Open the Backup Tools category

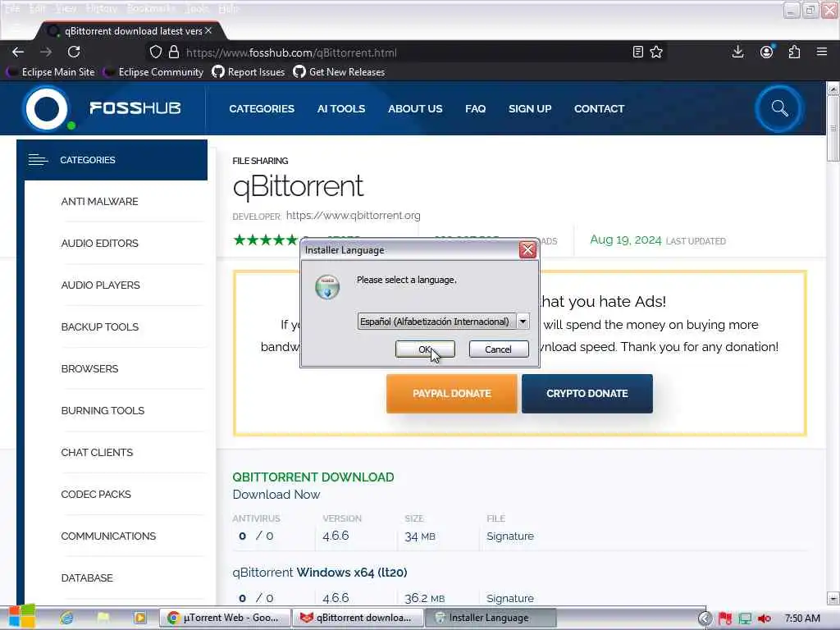(99, 326)
